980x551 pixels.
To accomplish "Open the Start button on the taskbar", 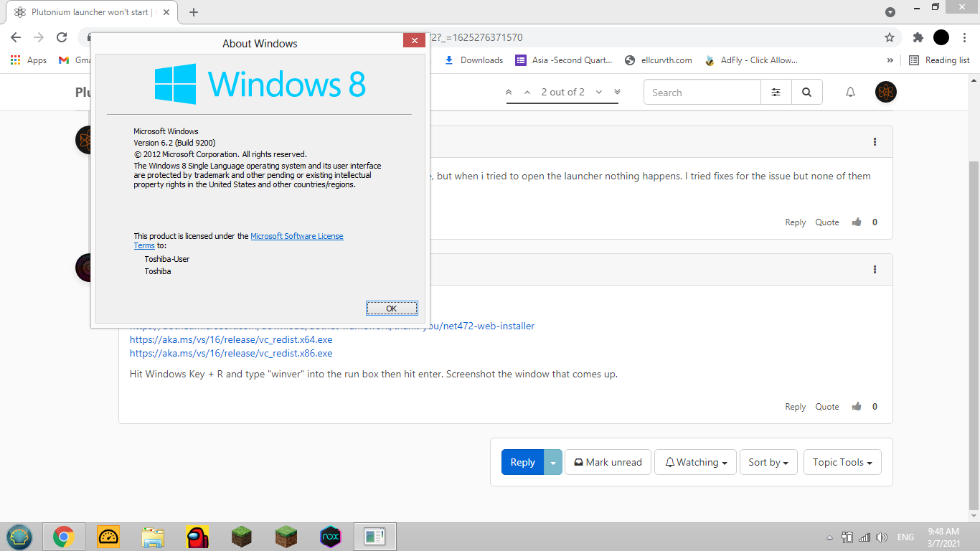I will click(19, 537).
